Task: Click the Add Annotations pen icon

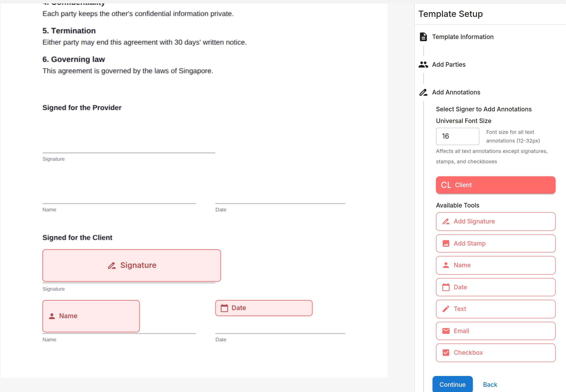Action: (x=423, y=92)
